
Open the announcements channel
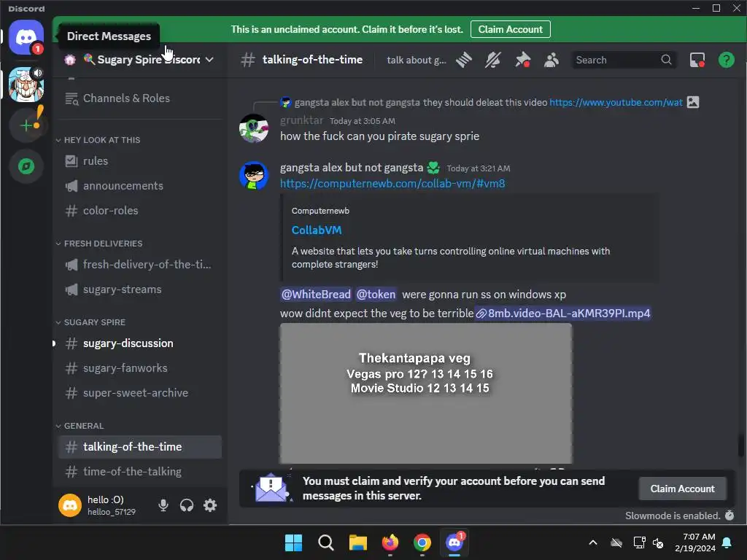click(x=139, y=186)
